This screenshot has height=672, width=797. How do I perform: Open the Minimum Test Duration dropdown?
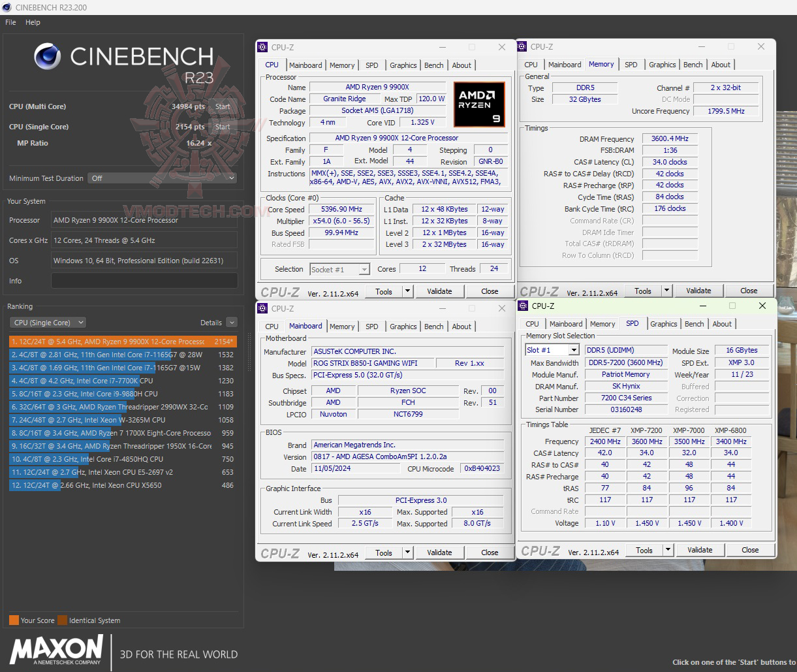click(x=163, y=178)
